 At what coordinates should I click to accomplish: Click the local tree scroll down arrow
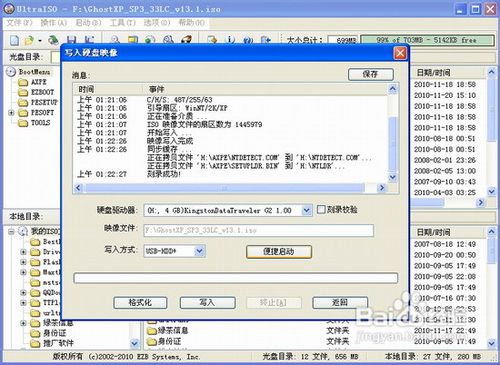click(134, 343)
